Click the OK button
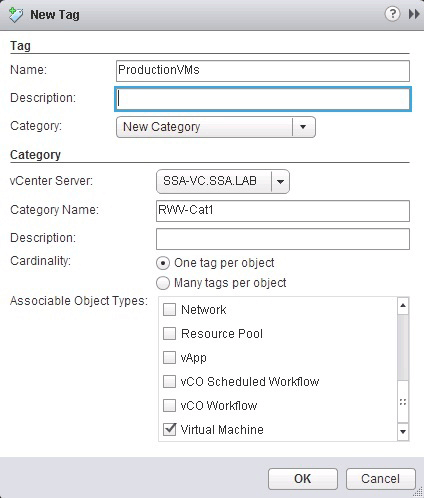This screenshot has height=498, width=424. (x=303, y=479)
